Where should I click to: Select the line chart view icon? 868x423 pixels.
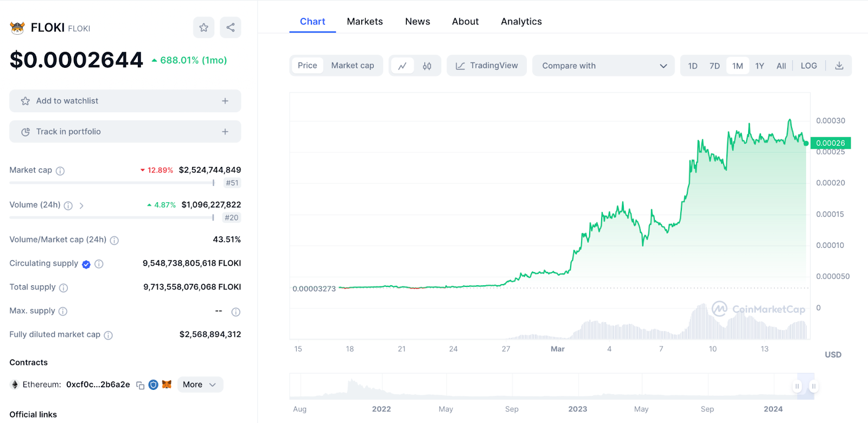403,66
